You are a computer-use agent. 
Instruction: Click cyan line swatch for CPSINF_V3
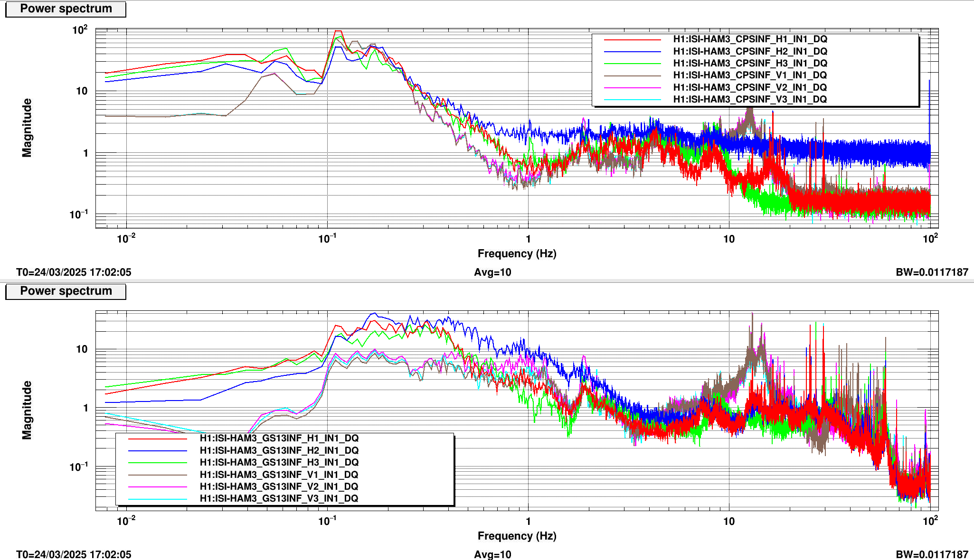632,100
